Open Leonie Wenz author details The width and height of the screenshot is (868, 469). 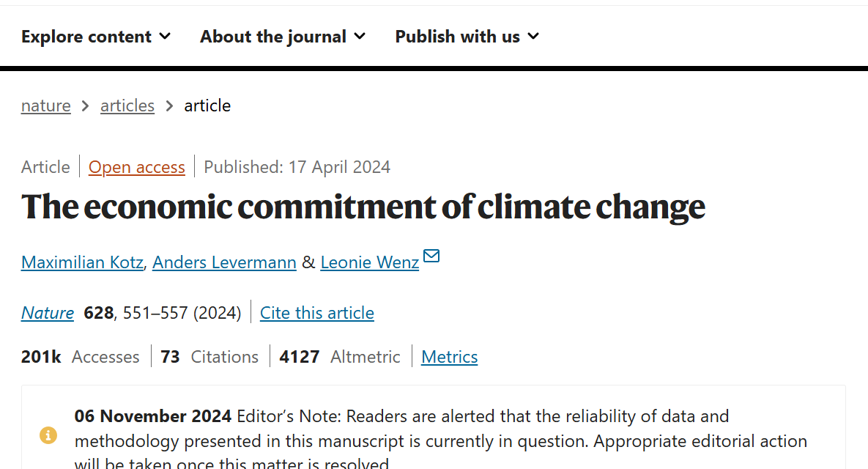(x=370, y=262)
